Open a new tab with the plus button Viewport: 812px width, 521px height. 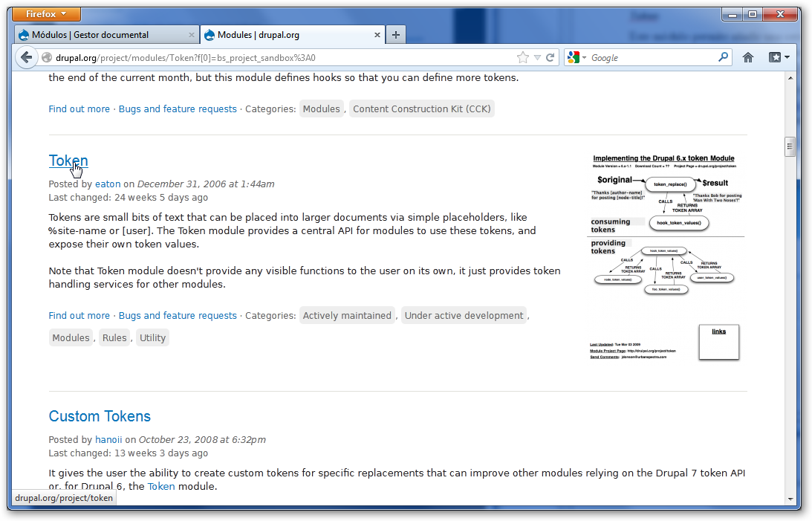(x=395, y=34)
